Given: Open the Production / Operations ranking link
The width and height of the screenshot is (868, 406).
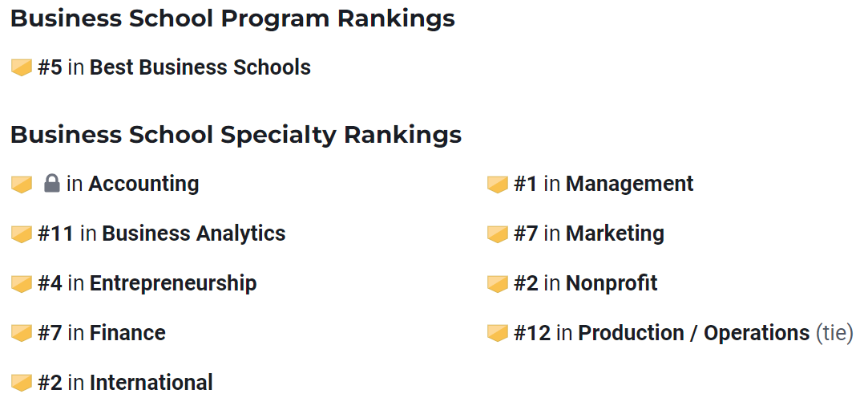Looking at the screenshot, I should click(693, 333).
